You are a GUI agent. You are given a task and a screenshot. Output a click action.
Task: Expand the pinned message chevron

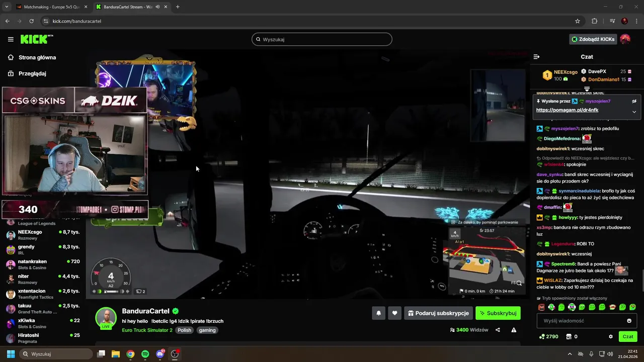pyautogui.click(x=634, y=112)
